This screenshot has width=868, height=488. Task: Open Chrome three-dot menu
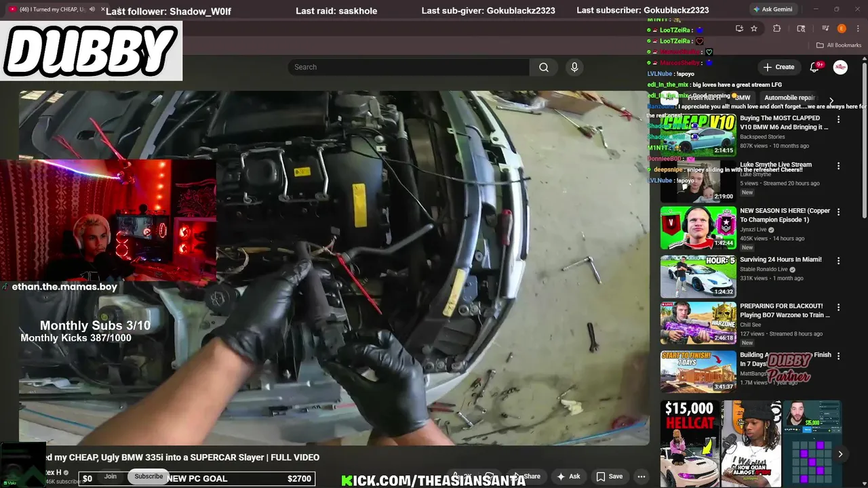pyautogui.click(x=858, y=28)
